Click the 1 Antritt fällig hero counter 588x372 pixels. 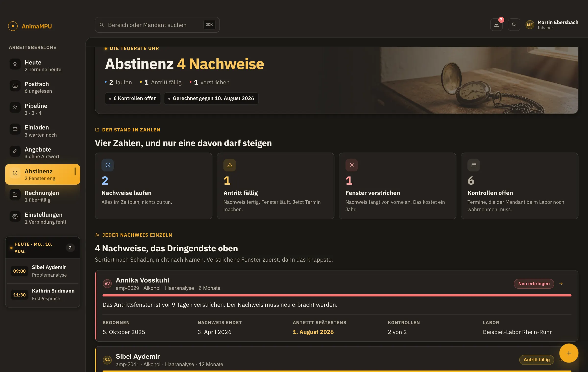[161, 82]
